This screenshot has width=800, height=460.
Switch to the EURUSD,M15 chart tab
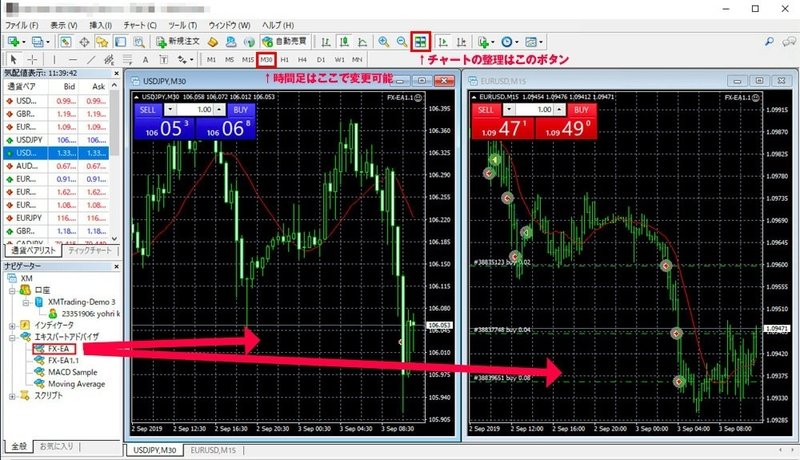pos(213,450)
